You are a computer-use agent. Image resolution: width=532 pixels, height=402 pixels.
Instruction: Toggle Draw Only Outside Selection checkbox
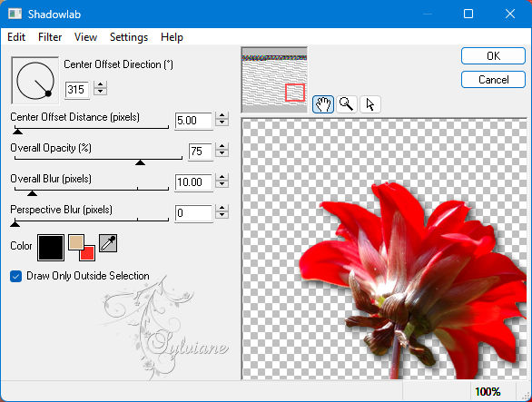coord(16,276)
